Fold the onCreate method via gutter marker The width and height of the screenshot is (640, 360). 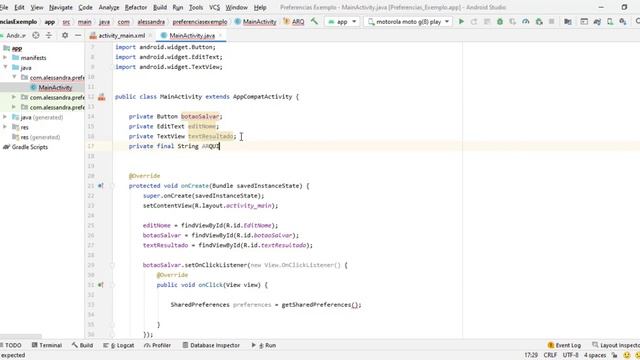pyautogui.click(x=112, y=186)
